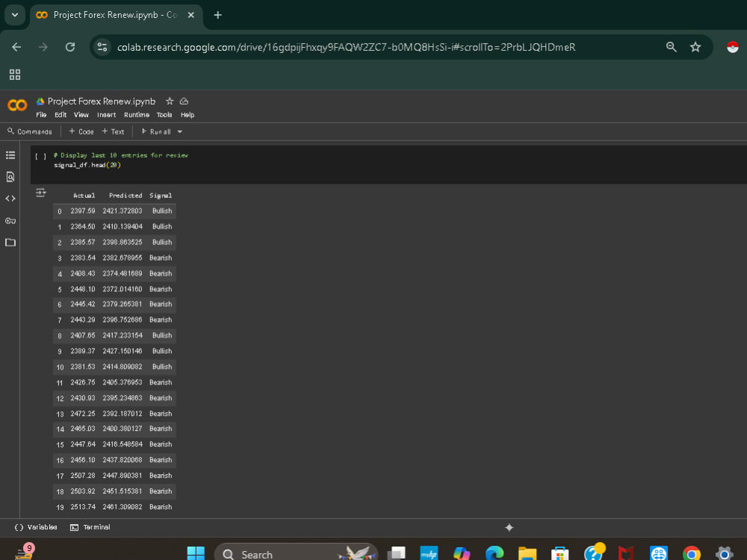Select the Bullish signal in row 10

(162, 367)
